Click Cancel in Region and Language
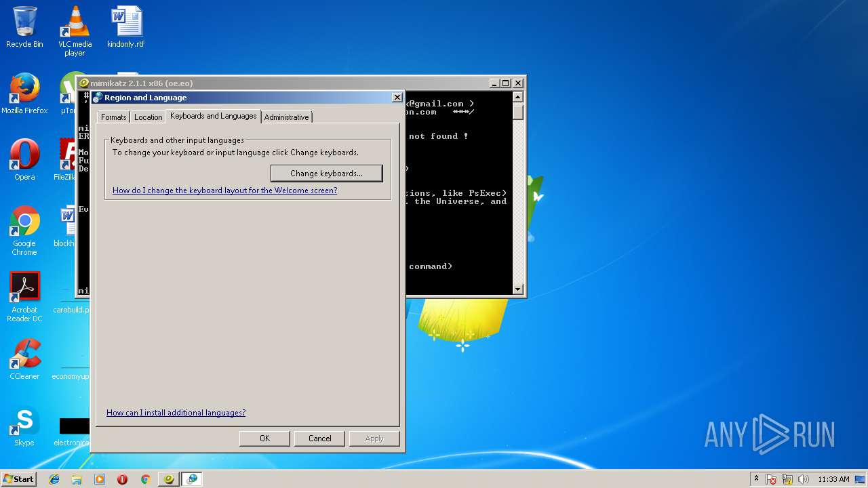The width and height of the screenshot is (868, 488). click(319, 439)
